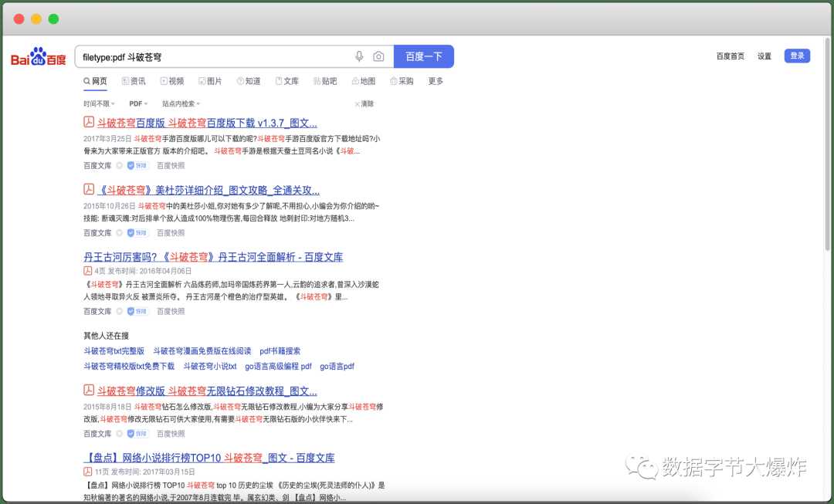Screen dimensions: 834x504
Task: Click related search go语言pdf
Action: [337, 366]
